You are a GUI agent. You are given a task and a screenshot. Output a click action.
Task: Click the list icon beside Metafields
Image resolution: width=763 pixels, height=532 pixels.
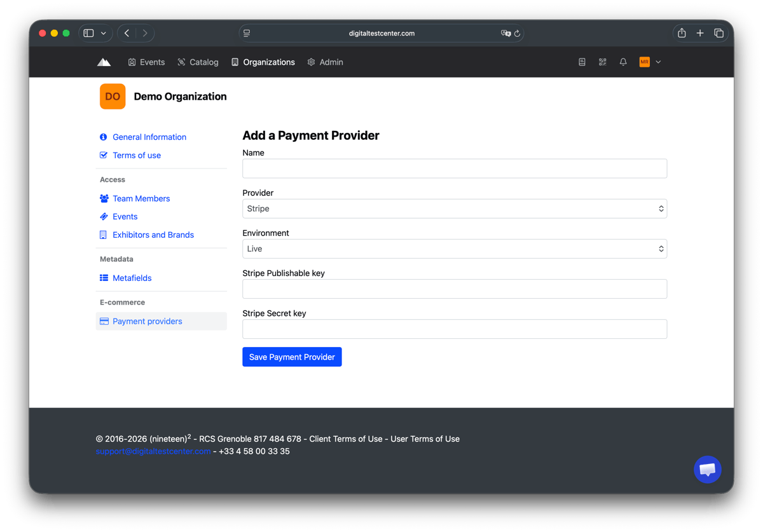tap(104, 278)
